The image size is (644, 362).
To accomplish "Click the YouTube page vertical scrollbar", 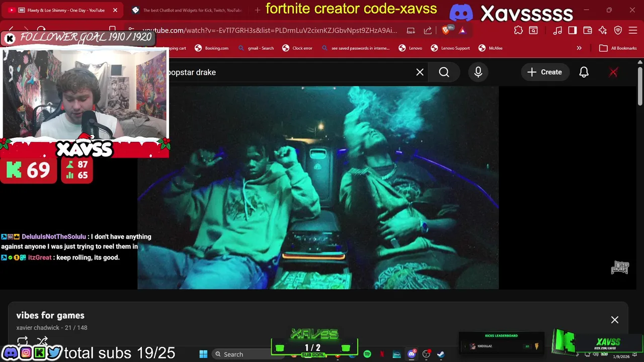I will 639,85.
